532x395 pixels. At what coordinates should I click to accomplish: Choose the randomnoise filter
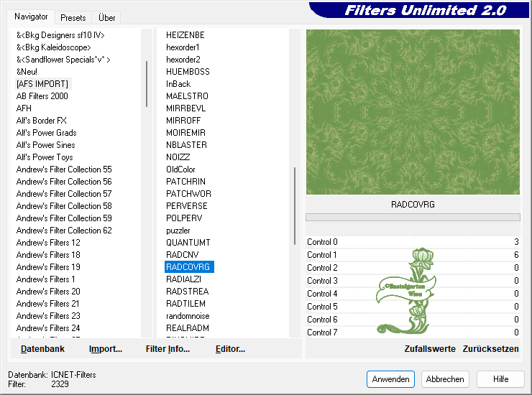188,316
